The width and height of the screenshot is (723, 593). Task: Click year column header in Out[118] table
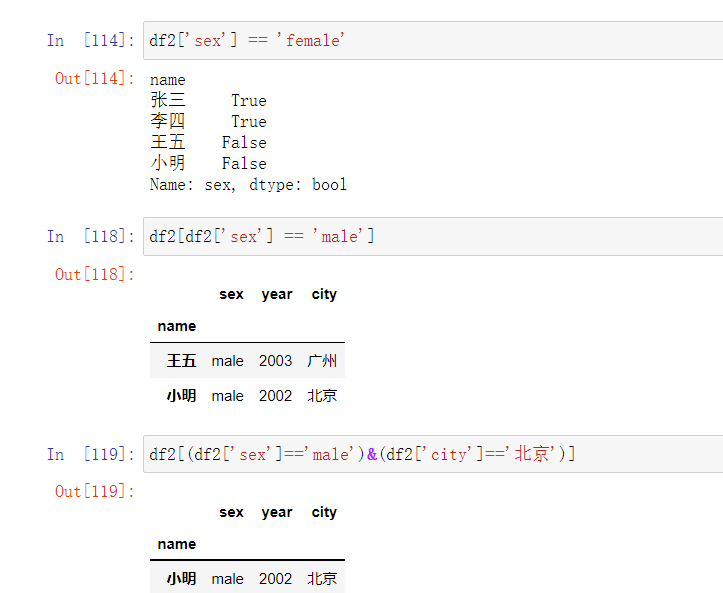(x=277, y=294)
